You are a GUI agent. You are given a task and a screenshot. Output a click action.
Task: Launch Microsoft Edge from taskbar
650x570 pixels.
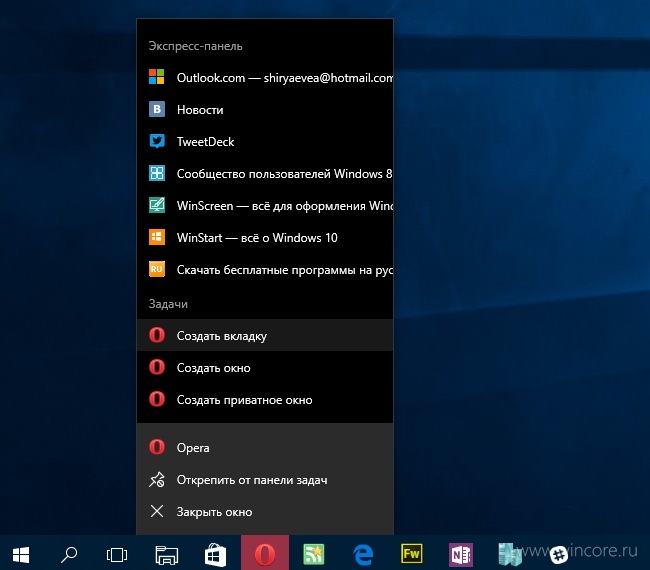[x=363, y=555]
